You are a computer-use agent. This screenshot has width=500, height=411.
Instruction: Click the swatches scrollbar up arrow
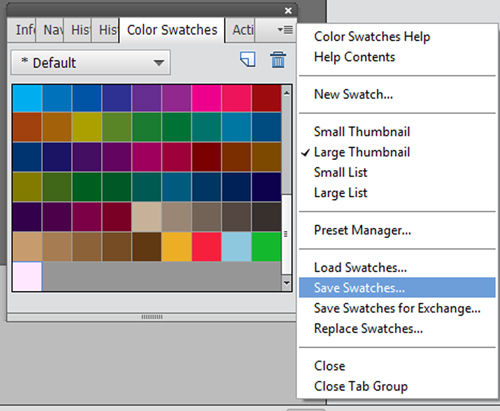click(x=287, y=93)
